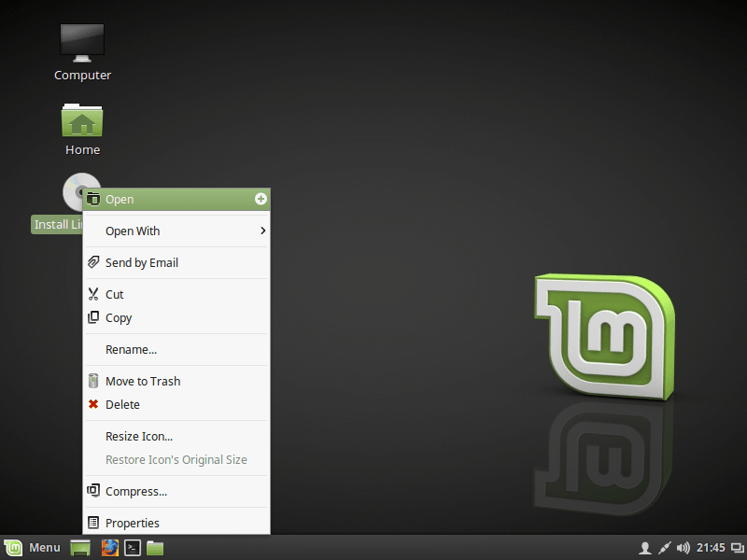
Task: Click the plus icon on the Open entry
Action: (261, 199)
